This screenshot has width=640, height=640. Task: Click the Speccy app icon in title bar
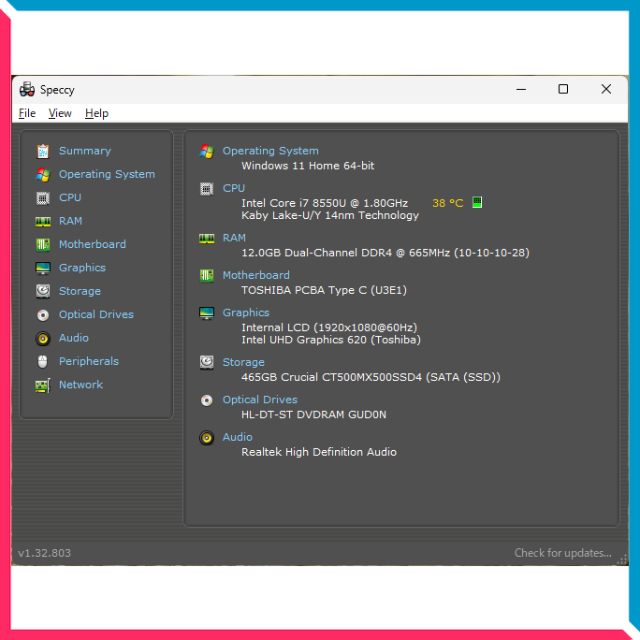point(27,89)
